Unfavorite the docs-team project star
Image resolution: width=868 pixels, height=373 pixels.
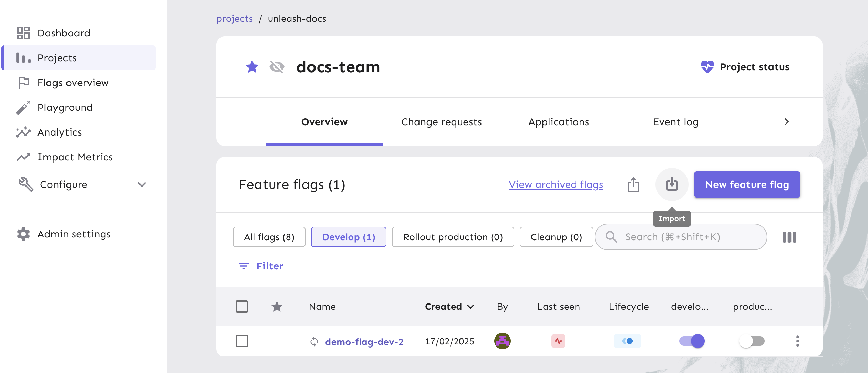pos(252,67)
